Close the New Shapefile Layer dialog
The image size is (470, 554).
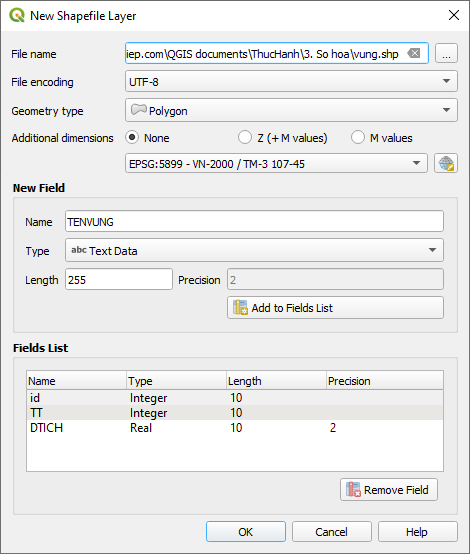(x=454, y=15)
